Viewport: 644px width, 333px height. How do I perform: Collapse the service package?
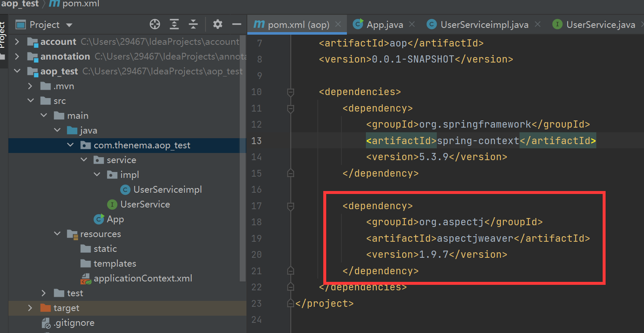pyautogui.click(x=84, y=160)
